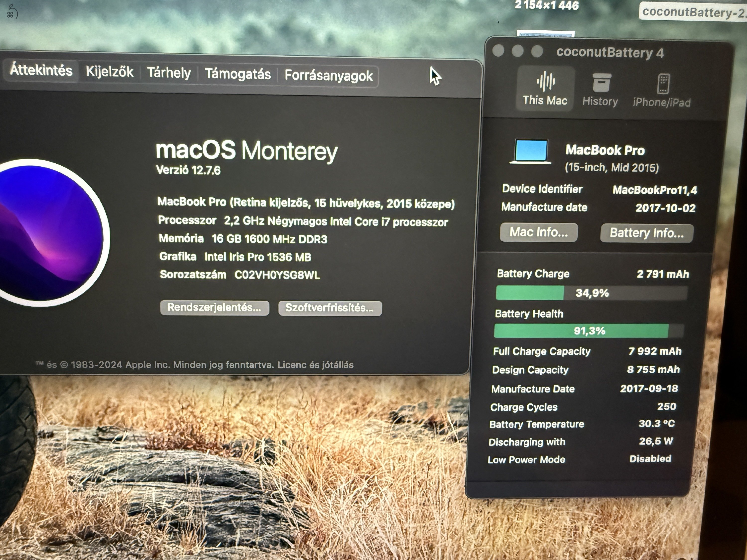Close the coconutBattery 4 window
The image size is (747, 560).
pos(498,51)
